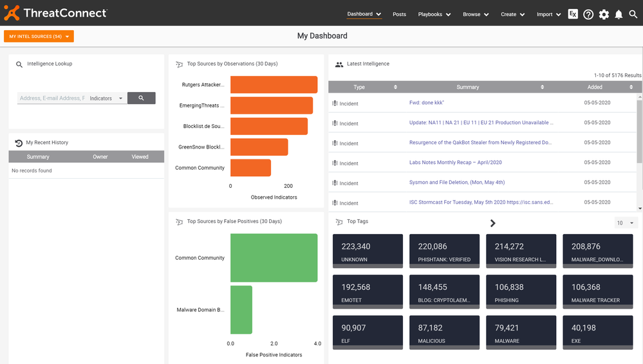Image resolution: width=643 pixels, height=364 pixels.
Task: Open the Ex exchange icon in header
Action: (x=573, y=14)
